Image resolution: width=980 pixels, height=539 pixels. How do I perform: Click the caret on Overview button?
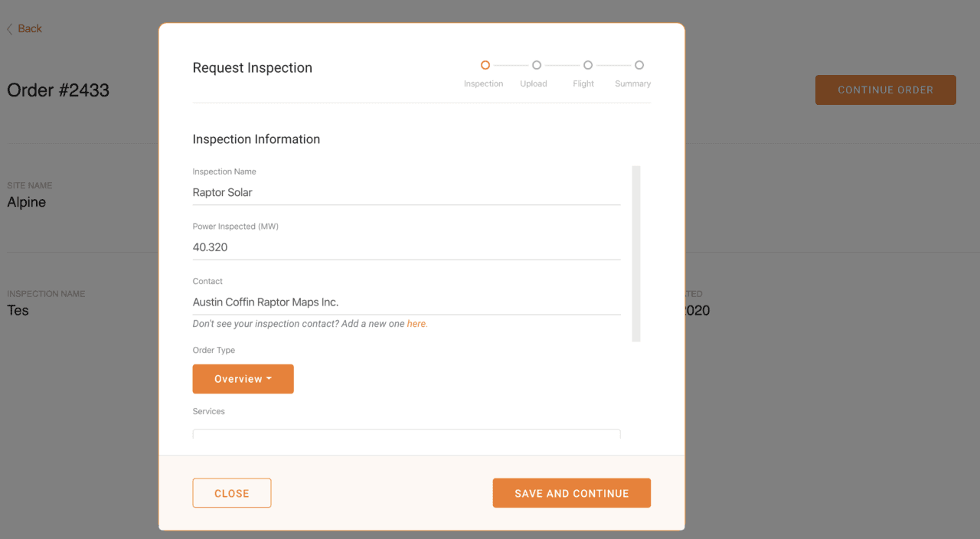[x=269, y=379]
